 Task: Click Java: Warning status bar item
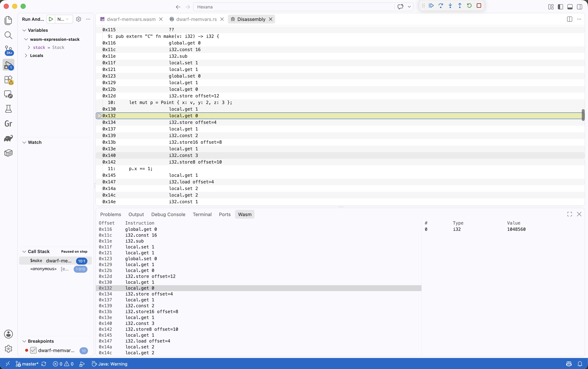[109, 364]
